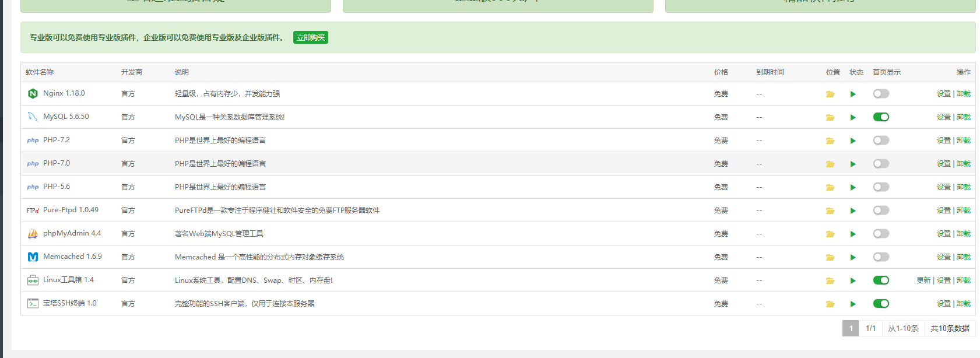Click the phpMyAdmin sailboat logo icon
The height and width of the screenshot is (358, 980).
(33, 233)
